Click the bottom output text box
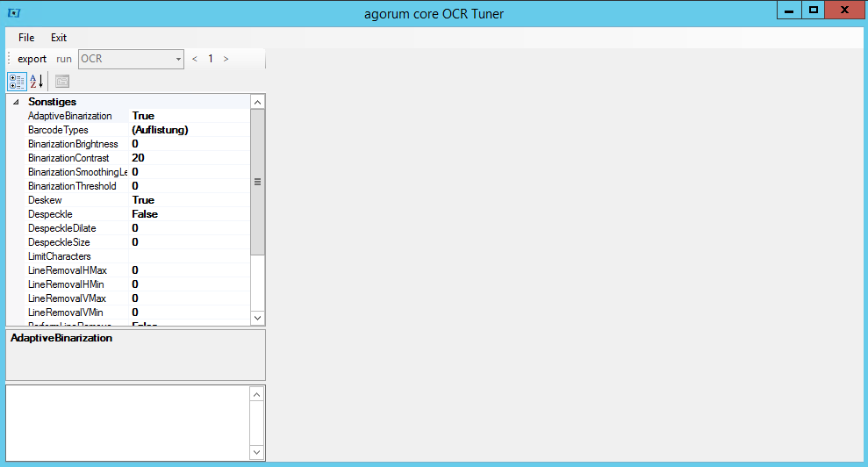Screen dimensions: 868x467 click(x=128, y=423)
